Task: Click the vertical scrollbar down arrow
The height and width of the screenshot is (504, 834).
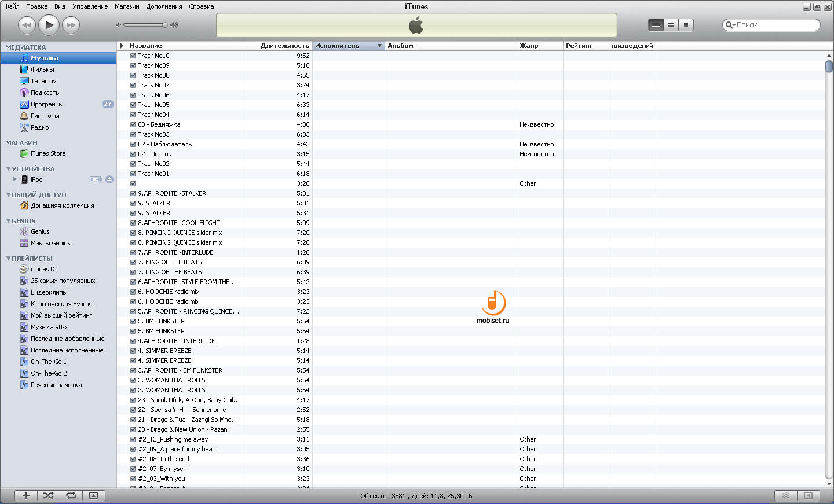Action: pos(829,484)
